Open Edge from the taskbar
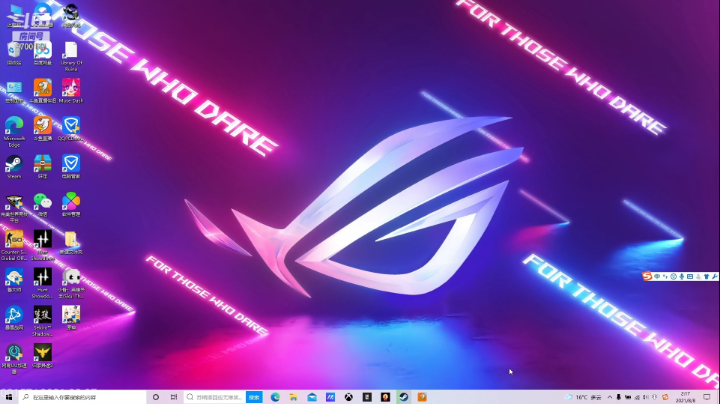The height and width of the screenshot is (404, 720). [275, 397]
